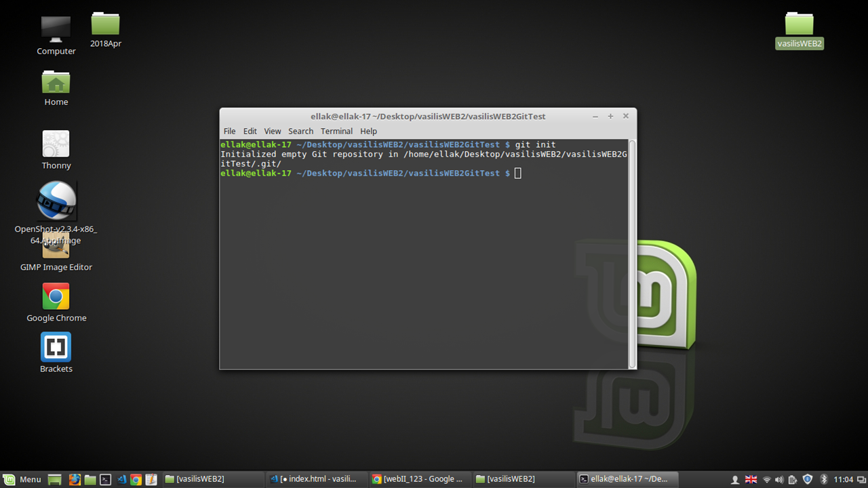This screenshot has height=488, width=868.
Task: Click the UK flag keyboard layout indicator
Action: 751,479
